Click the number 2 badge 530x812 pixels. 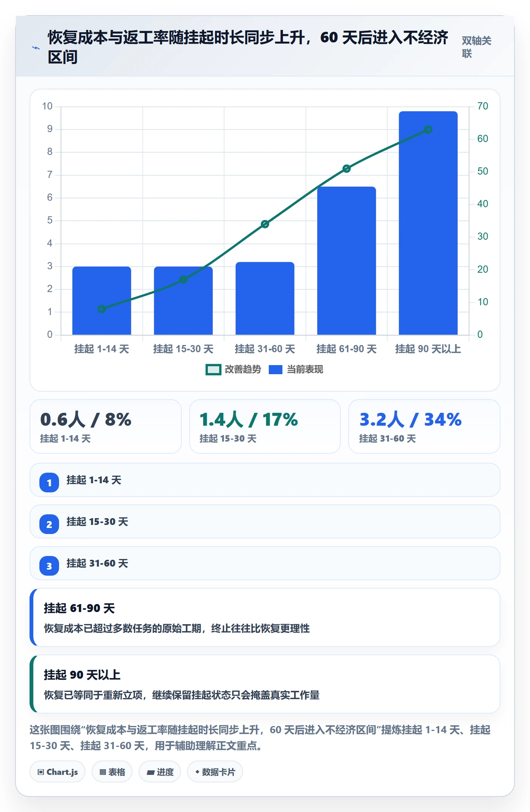pyautogui.click(x=49, y=524)
